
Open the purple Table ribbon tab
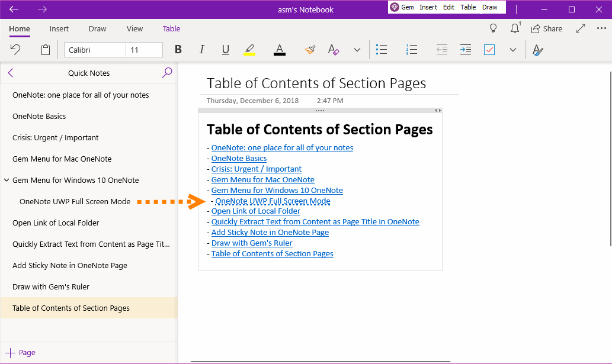point(171,29)
